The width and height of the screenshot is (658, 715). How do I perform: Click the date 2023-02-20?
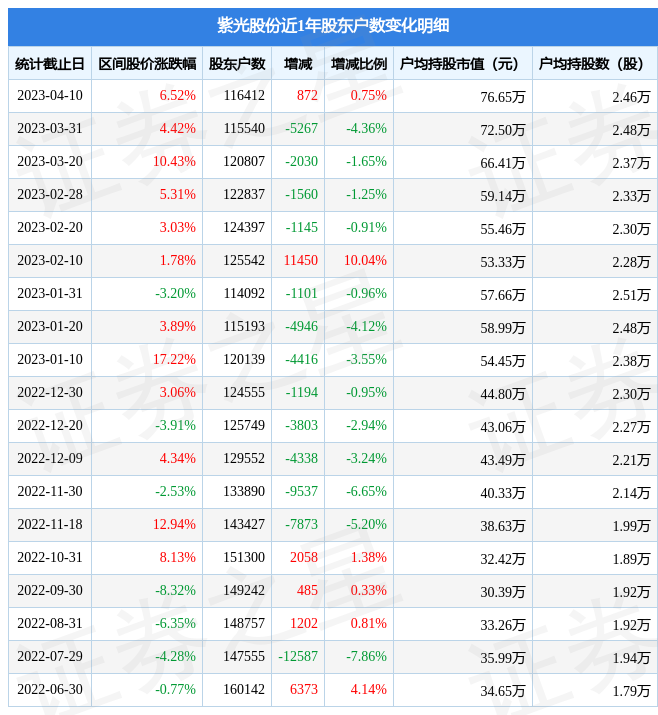coord(50,227)
